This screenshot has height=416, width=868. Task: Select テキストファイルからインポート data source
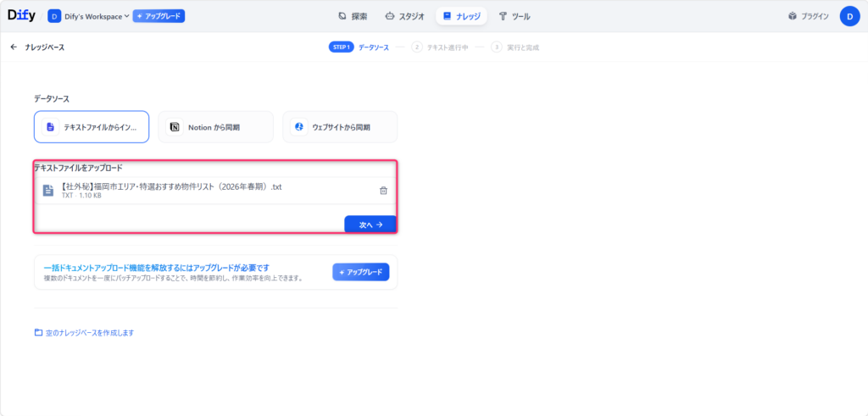click(92, 127)
